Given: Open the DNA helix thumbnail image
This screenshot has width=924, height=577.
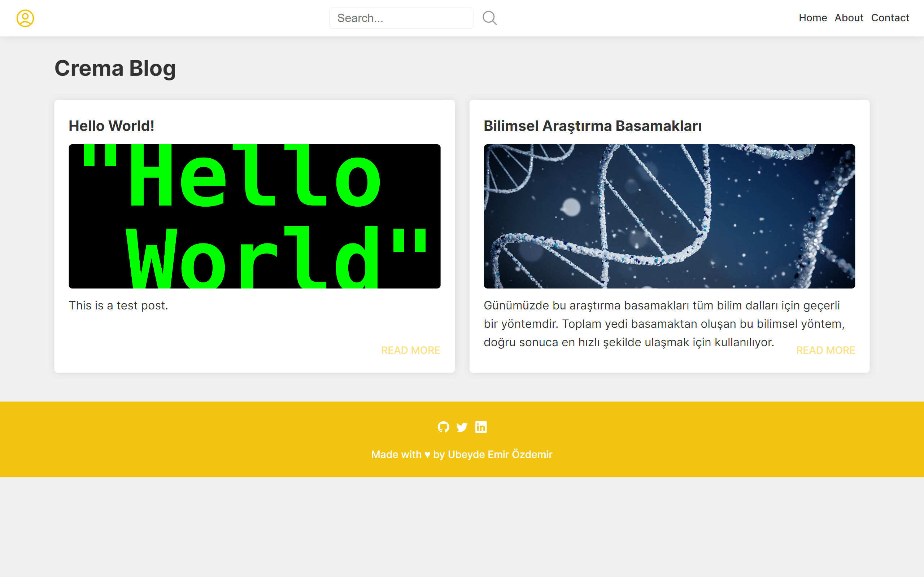Looking at the screenshot, I should (669, 216).
